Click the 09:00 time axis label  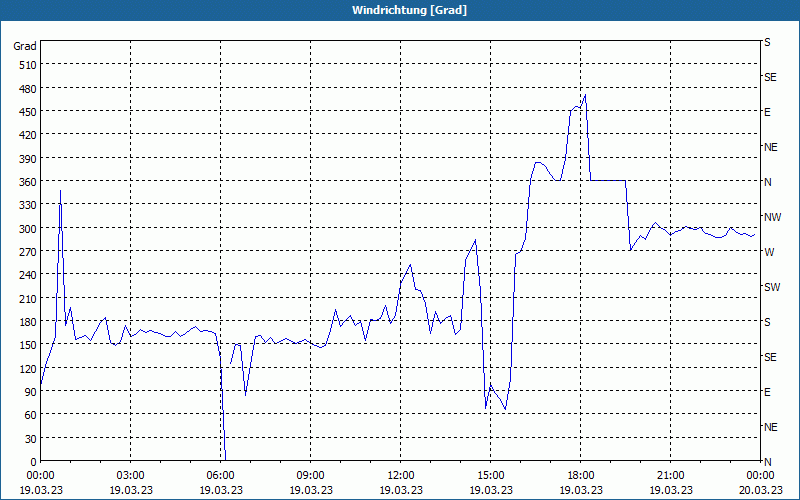tap(310, 476)
